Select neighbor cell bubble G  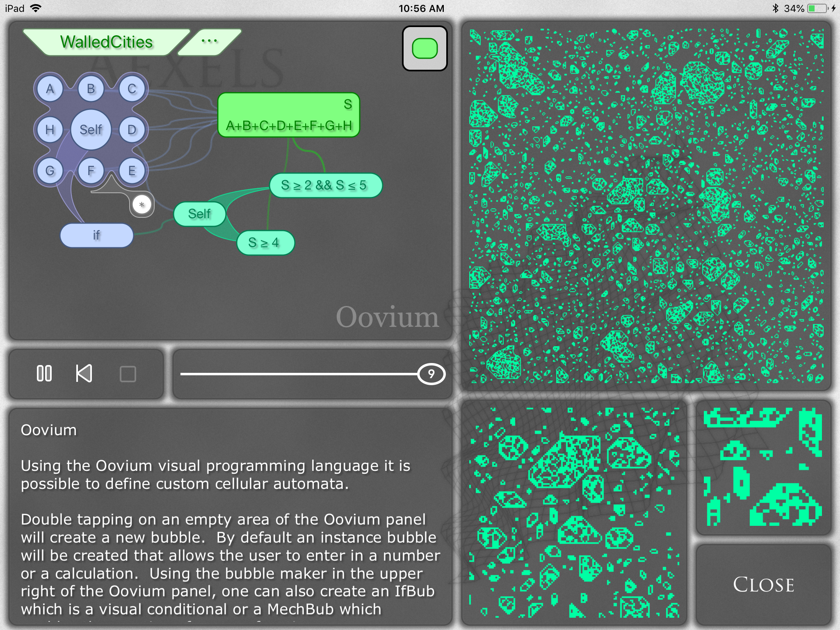pos(50,171)
